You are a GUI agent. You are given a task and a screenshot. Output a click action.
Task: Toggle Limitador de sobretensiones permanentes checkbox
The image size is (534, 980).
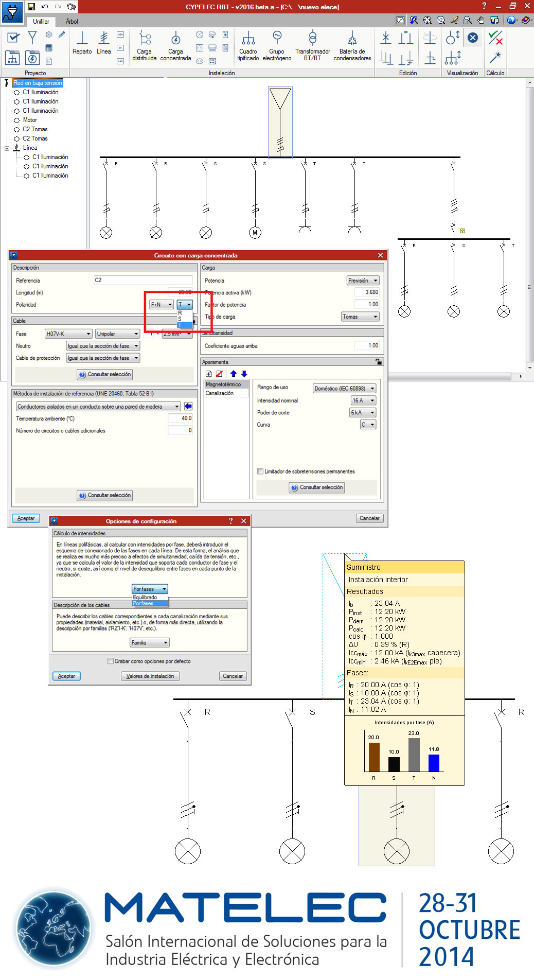(260, 471)
